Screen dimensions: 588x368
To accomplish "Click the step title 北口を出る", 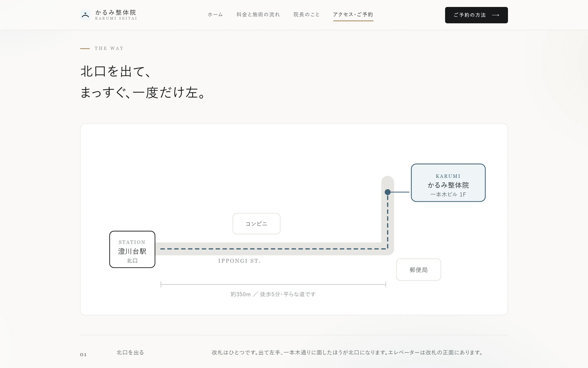I will [130, 352].
